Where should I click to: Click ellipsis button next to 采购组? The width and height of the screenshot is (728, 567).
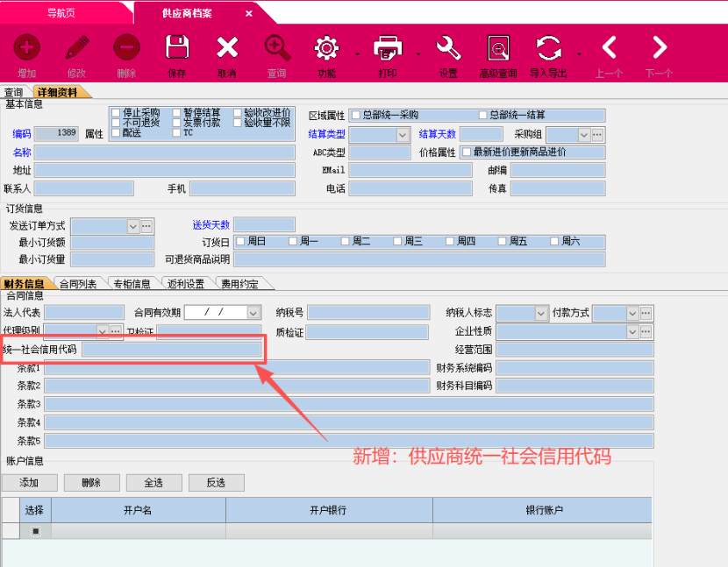point(597,135)
